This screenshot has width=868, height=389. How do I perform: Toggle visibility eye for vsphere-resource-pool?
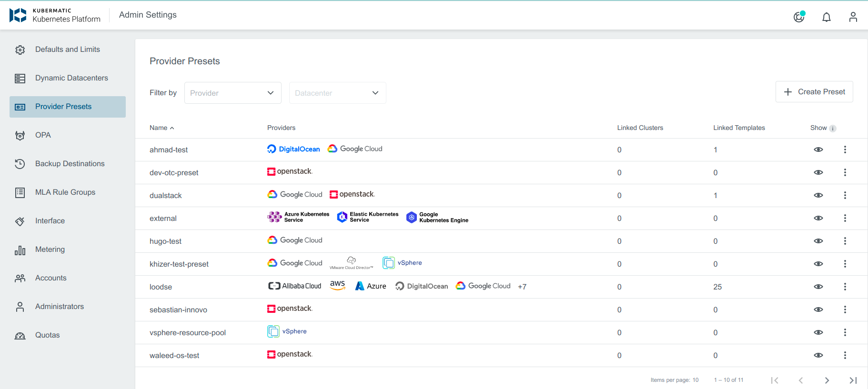point(818,332)
